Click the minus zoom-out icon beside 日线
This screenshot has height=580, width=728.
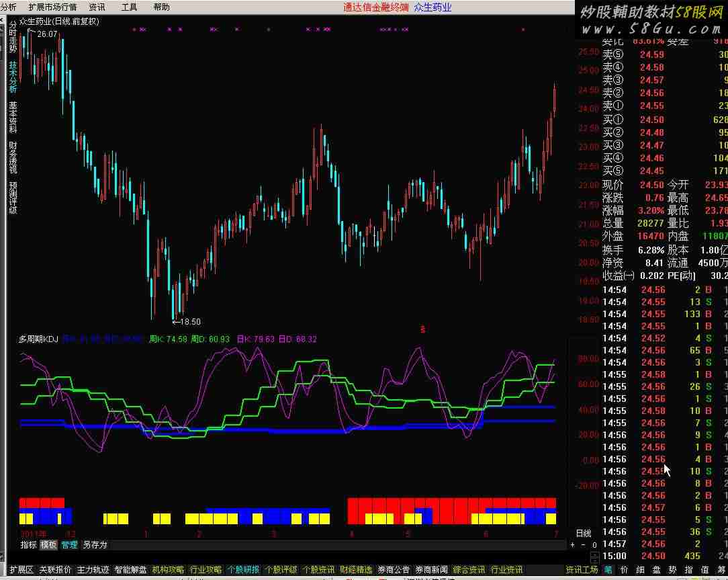584,545
